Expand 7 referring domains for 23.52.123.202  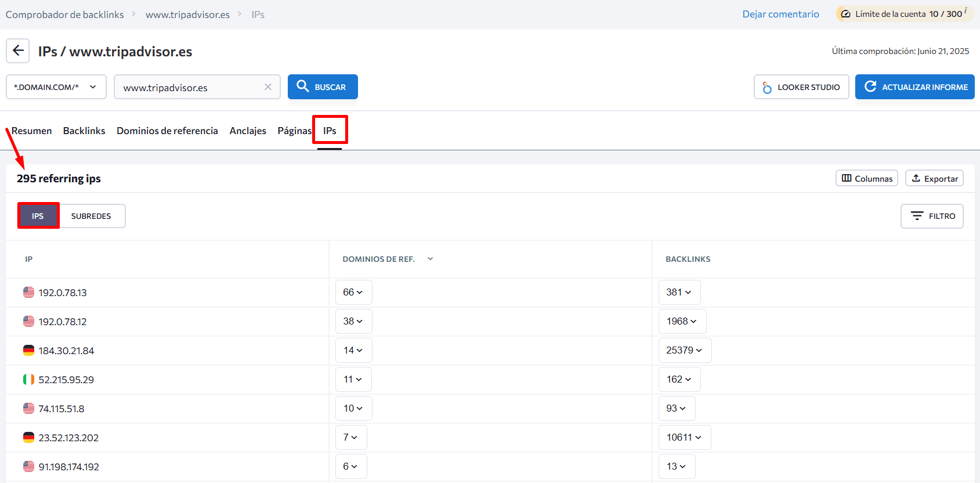click(351, 437)
